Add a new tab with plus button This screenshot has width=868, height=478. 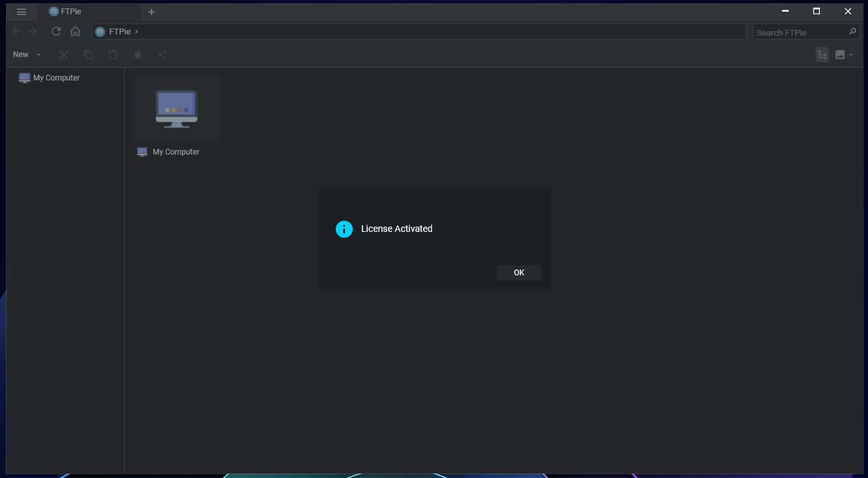(x=151, y=12)
